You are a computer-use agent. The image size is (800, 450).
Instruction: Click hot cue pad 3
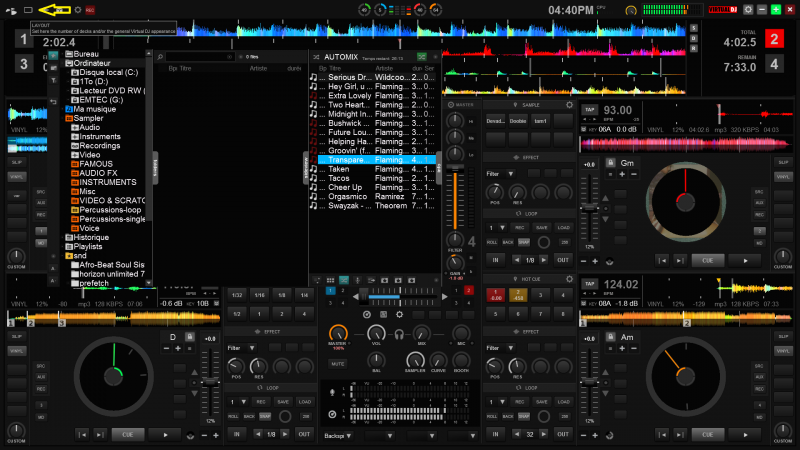point(540,295)
